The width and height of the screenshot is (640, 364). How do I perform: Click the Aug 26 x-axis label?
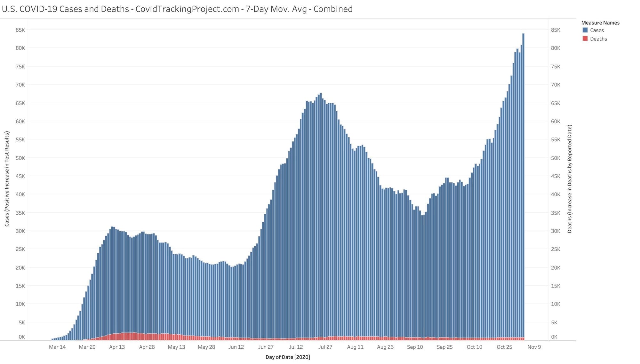[x=385, y=347]
